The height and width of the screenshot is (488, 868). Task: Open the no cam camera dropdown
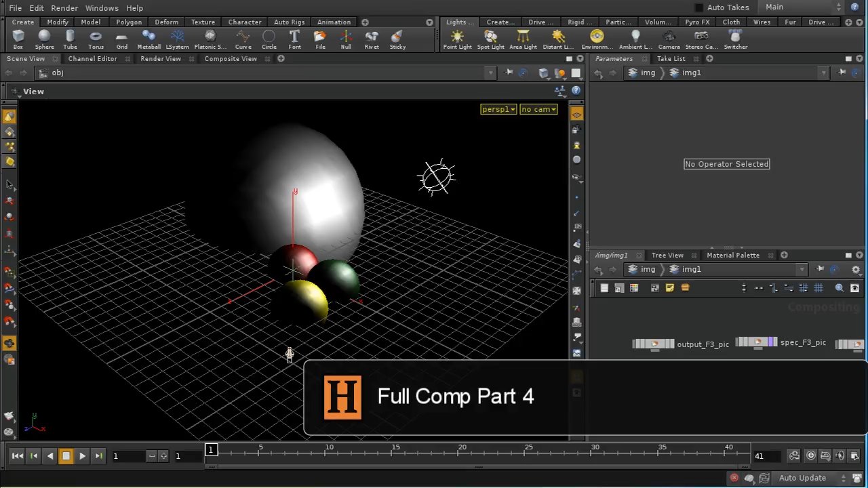(538, 109)
